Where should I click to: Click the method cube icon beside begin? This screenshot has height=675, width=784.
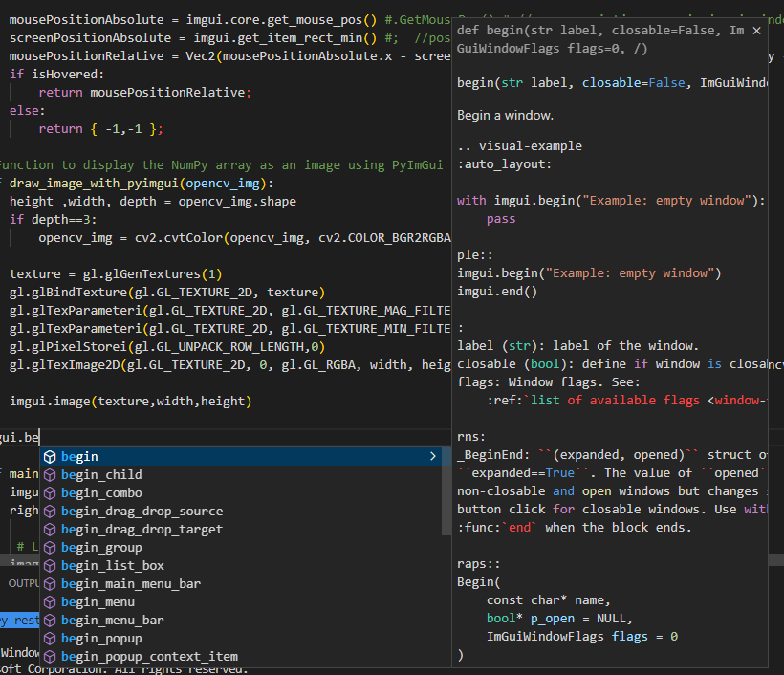point(50,456)
